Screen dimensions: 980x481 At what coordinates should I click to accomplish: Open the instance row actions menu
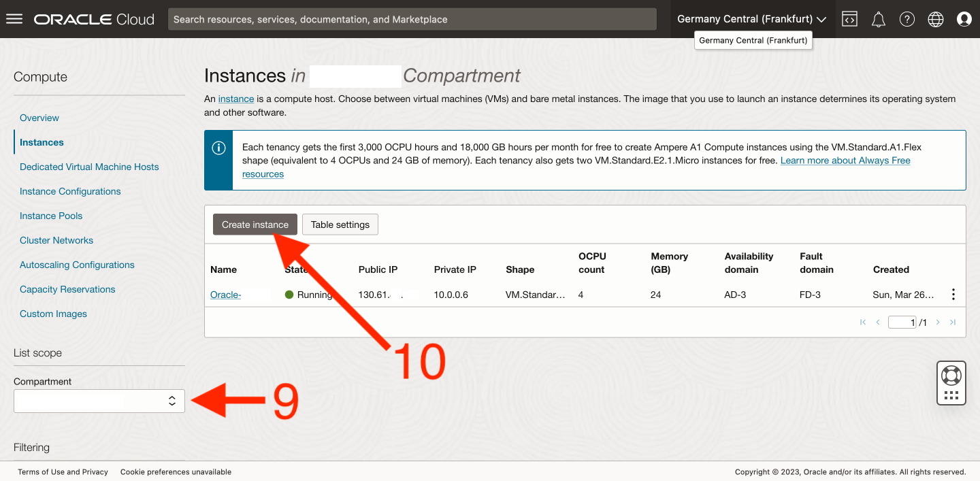coord(953,295)
